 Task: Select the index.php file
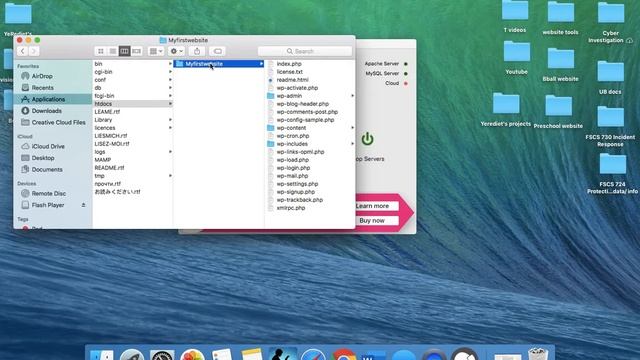click(x=289, y=64)
